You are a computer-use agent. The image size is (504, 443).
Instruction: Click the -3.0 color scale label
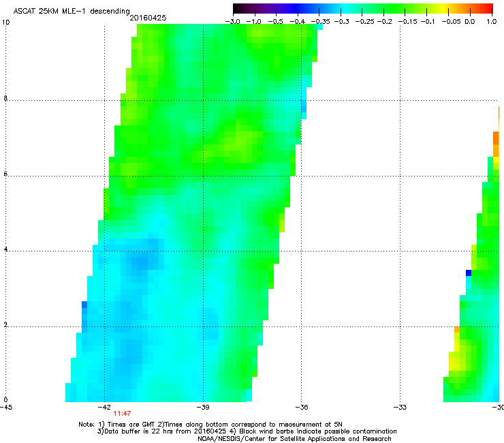tap(232, 22)
